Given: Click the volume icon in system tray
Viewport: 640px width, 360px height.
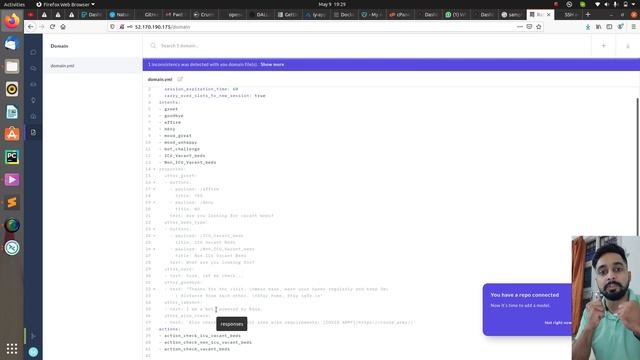Looking at the screenshot, I should coord(606,4).
